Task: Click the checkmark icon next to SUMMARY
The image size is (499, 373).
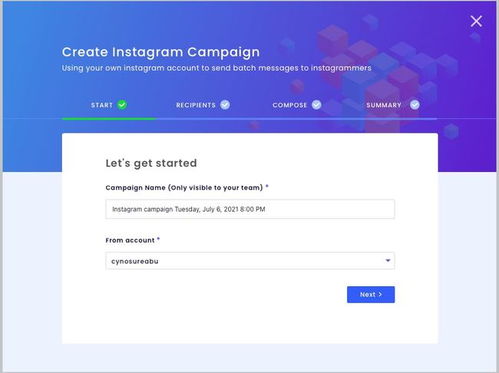Action: (415, 105)
